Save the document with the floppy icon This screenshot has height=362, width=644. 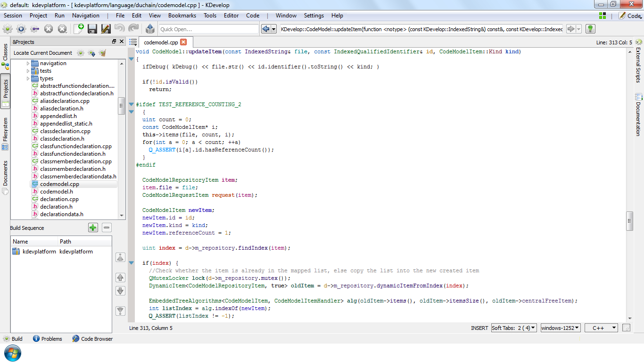[92, 29]
